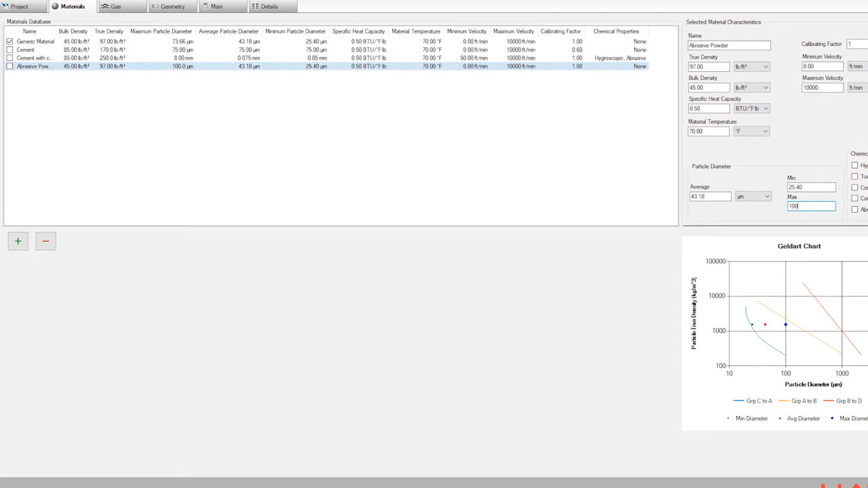Uncheck the Generic Material checkbox
The width and height of the screenshot is (868, 488).
(x=9, y=41)
